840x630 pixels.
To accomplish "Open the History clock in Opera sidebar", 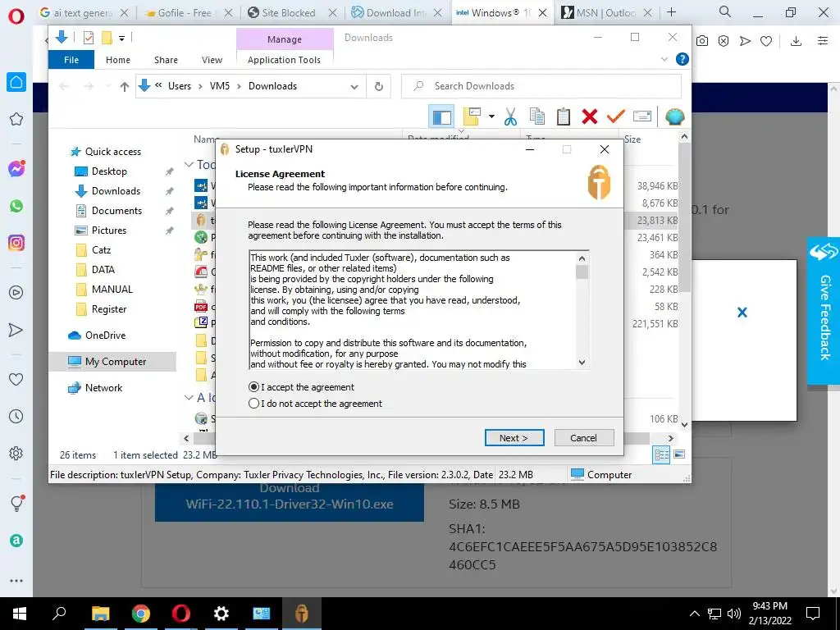I will click(16, 416).
